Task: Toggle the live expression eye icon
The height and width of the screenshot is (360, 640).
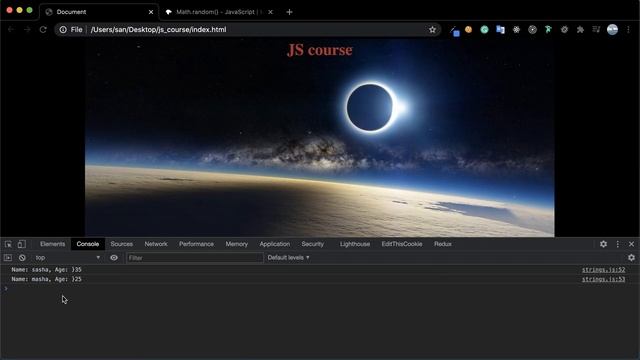Action: click(114, 258)
